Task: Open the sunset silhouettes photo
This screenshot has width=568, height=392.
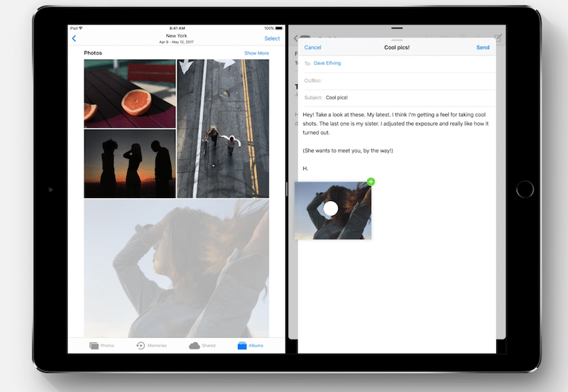Action: [129, 163]
